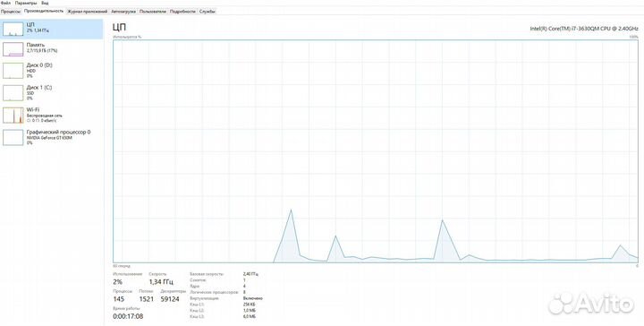
Task: Open the Вид menu
Action: click(x=45, y=3)
